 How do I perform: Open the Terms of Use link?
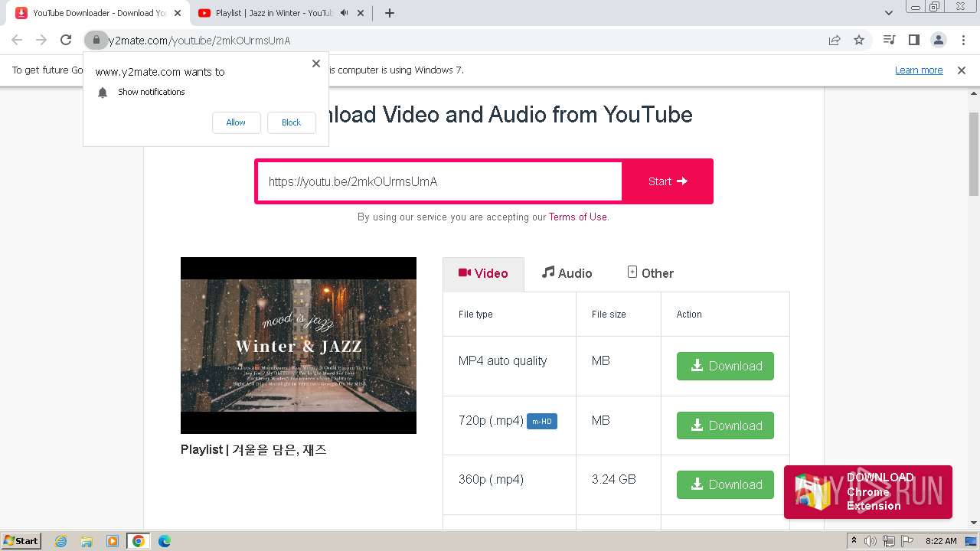[577, 217]
